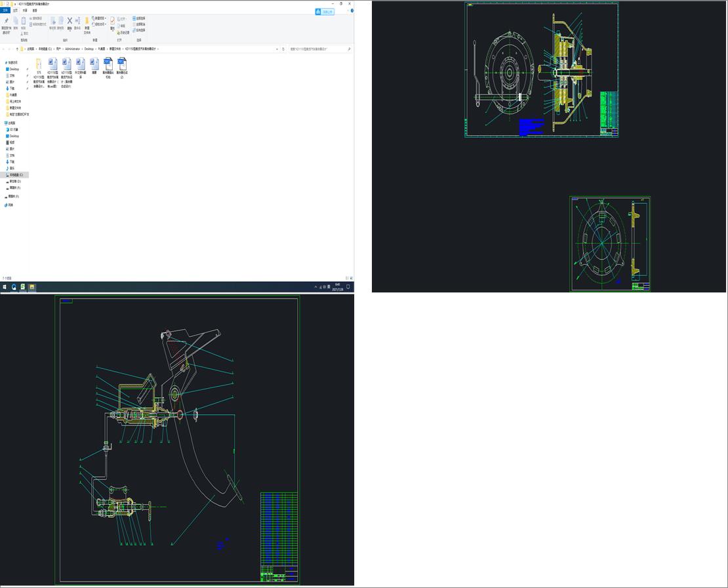This screenshot has width=728, height=588.
Task: Click the Select all command in the ribbon
Action: tap(139, 18)
